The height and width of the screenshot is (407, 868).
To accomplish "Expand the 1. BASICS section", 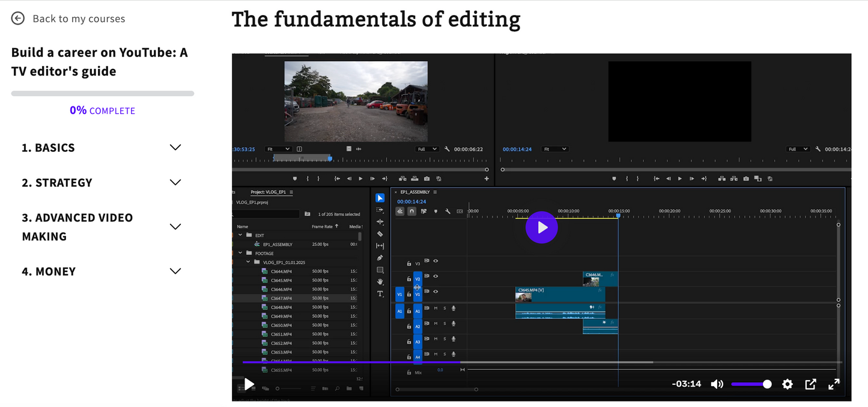I will click(175, 148).
